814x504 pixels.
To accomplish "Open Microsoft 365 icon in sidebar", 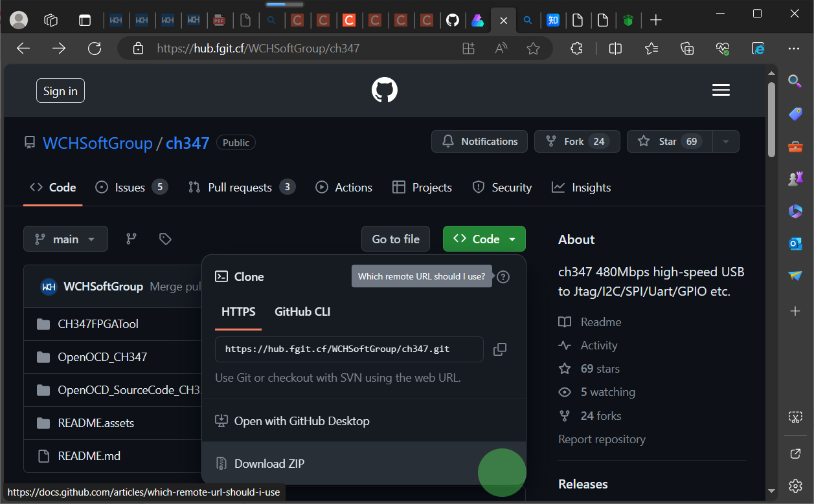I will click(795, 211).
